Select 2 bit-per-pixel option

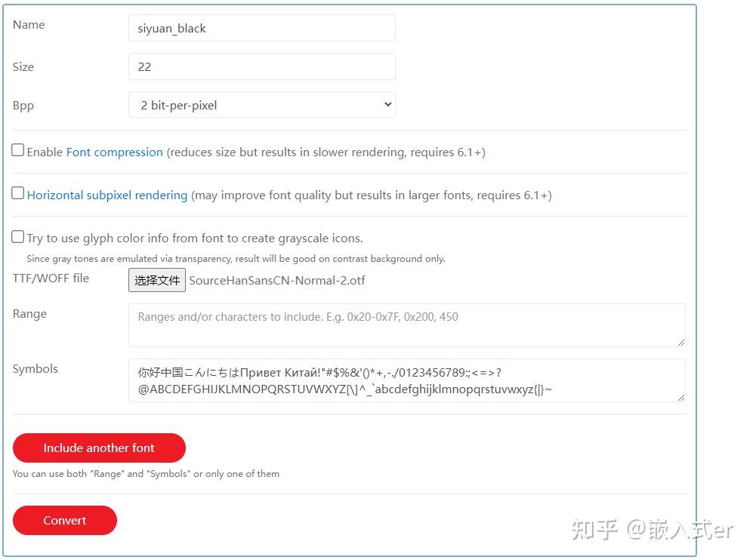pyautogui.click(x=262, y=105)
